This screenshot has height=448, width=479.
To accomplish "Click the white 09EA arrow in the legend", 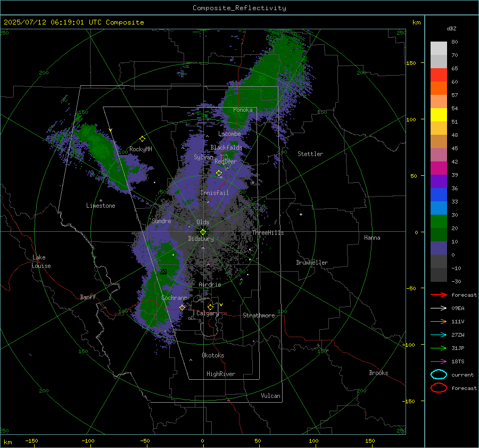I will tap(439, 308).
